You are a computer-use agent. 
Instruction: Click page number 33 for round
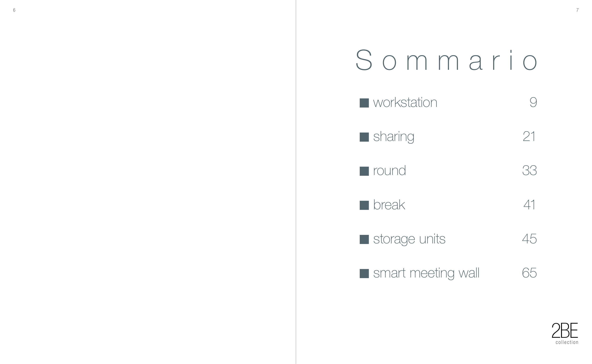click(x=529, y=171)
